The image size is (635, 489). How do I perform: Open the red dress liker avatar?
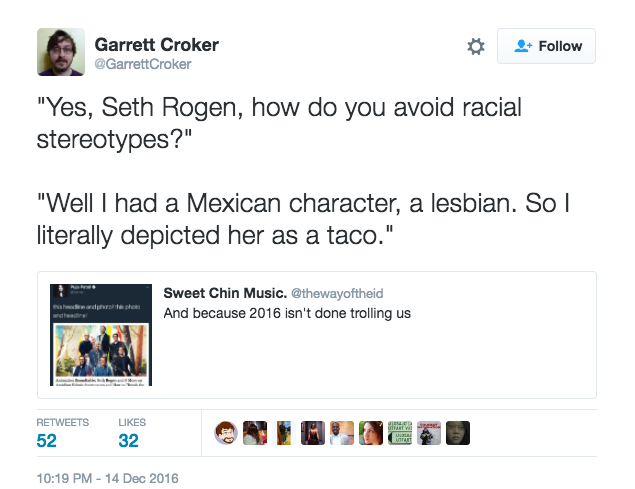(313, 433)
